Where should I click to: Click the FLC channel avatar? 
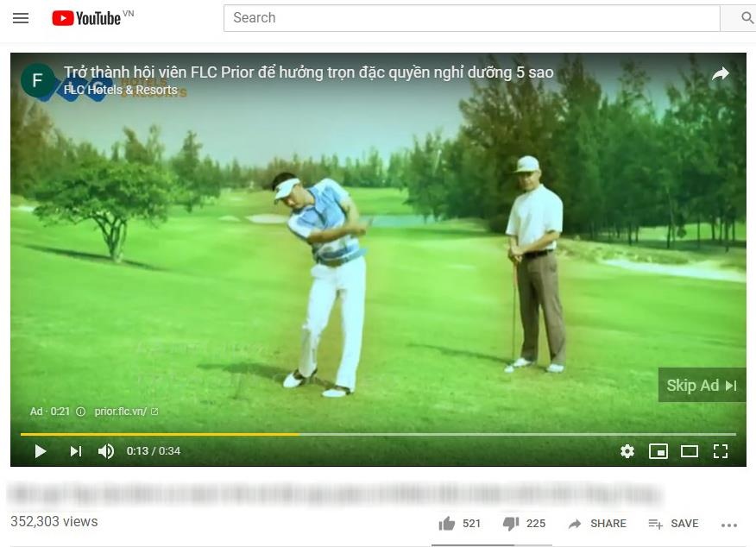click(37, 80)
